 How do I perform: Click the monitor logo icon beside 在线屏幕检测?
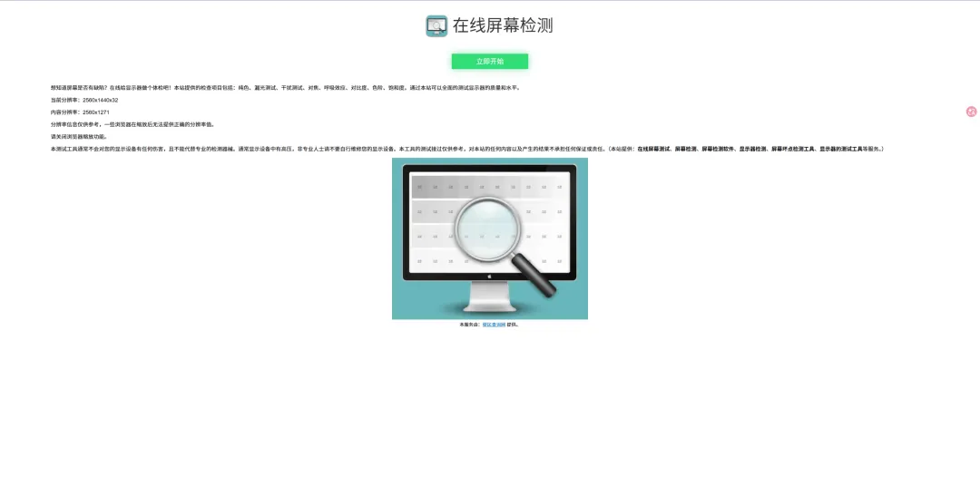coord(436,26)
